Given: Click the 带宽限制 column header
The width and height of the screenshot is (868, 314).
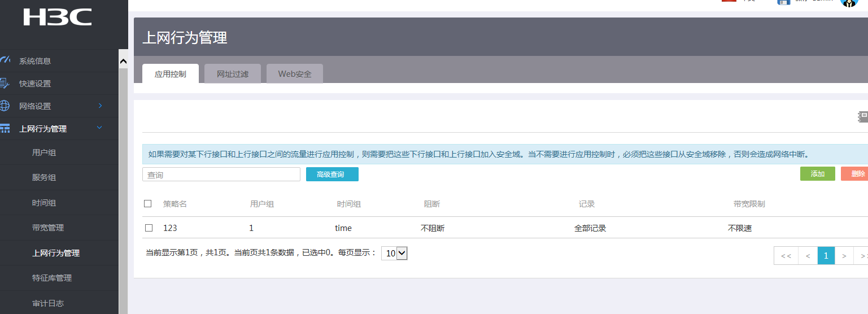Looking at the screenshot, I should coord(749,204).
